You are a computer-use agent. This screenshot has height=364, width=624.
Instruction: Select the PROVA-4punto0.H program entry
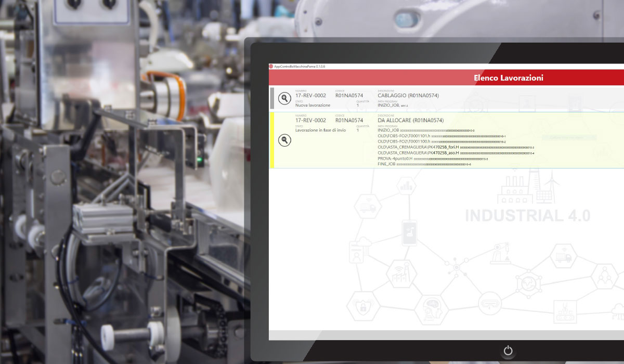(395, 159)
